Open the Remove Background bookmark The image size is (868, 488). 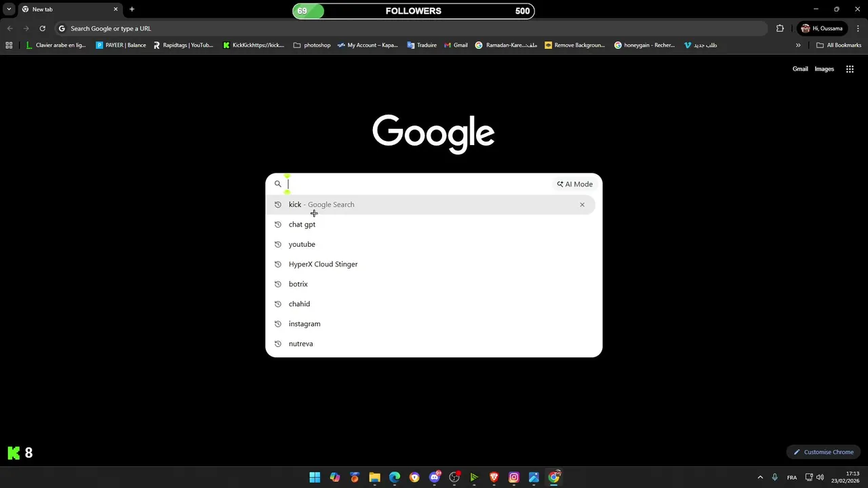[575, 45]
